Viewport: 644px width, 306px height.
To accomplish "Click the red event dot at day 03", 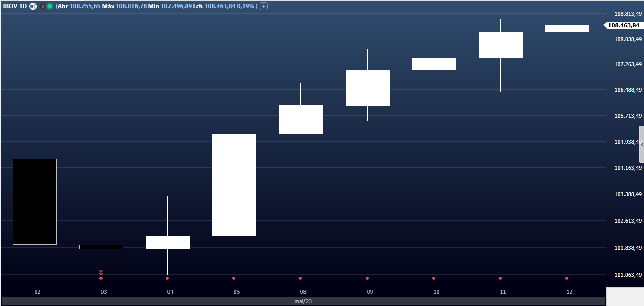I will point(101,278).
